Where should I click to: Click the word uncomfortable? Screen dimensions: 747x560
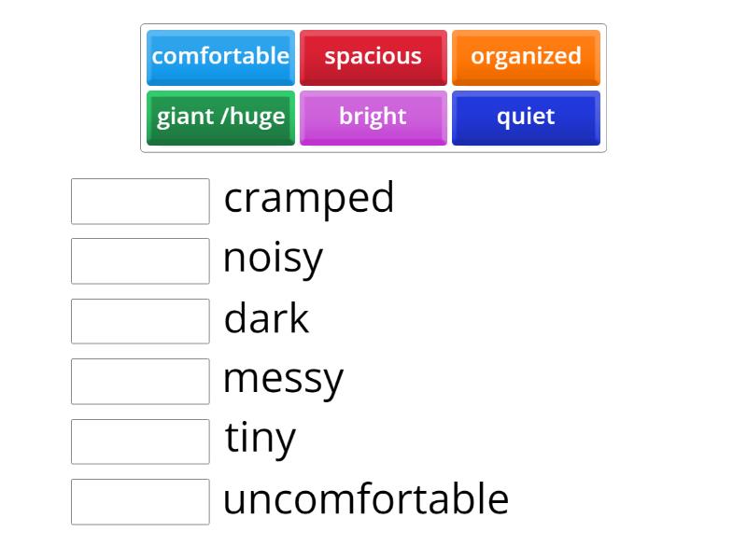365,499
